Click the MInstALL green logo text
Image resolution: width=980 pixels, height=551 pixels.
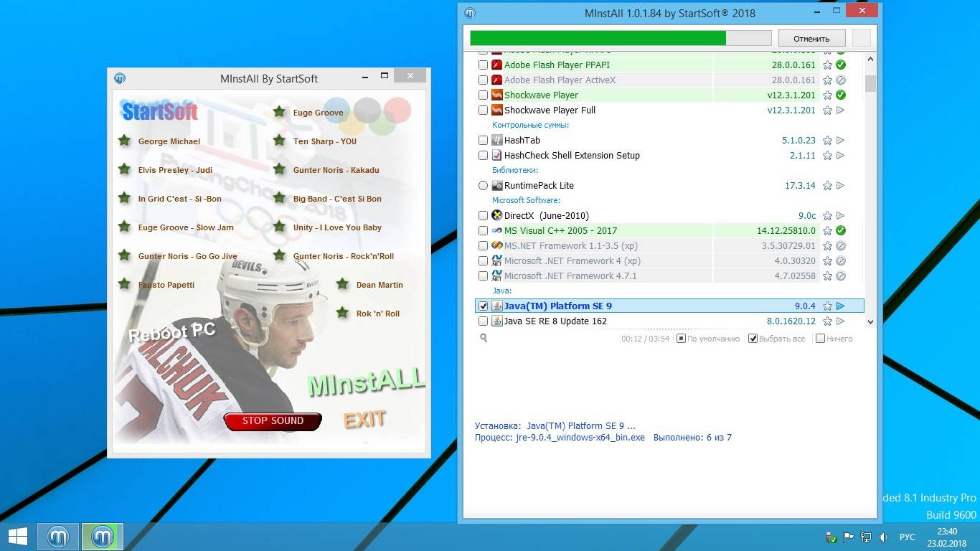pos(367,382)
